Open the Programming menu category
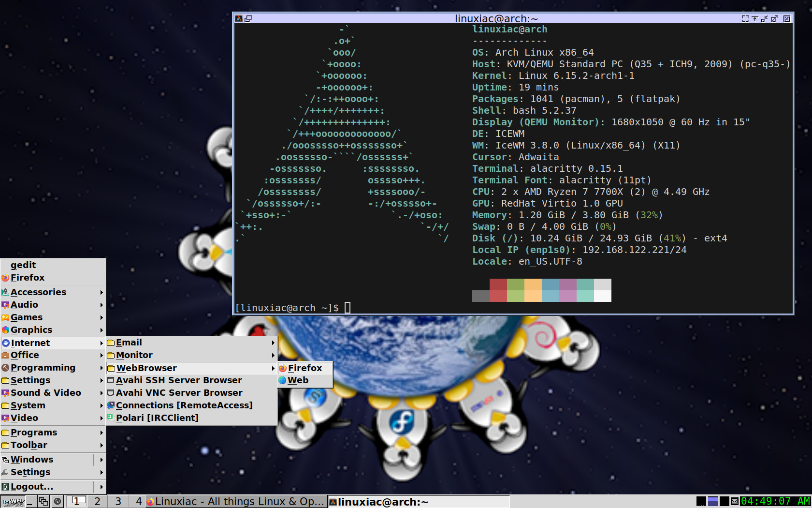Screen dimensions: 812x508 point(53,368)
